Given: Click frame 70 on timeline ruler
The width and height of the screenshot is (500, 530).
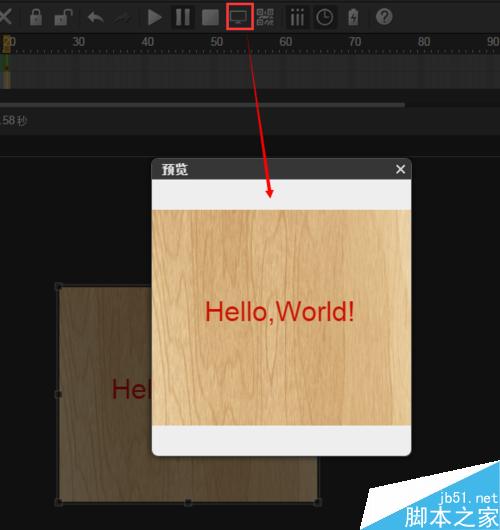Looking at the screenshot, I should pyautogui.click(x=355, y=42).
